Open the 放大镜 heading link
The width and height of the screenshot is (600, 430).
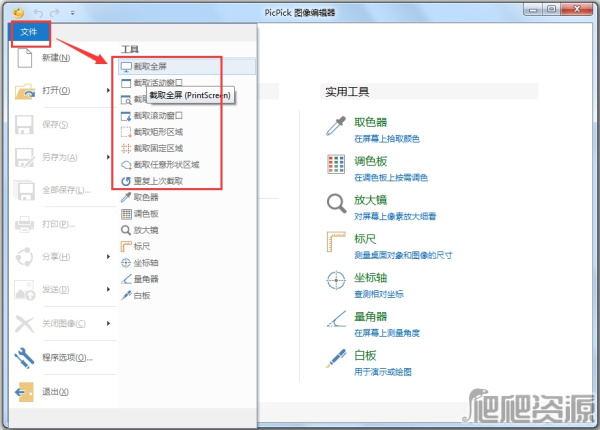point(370,200)
